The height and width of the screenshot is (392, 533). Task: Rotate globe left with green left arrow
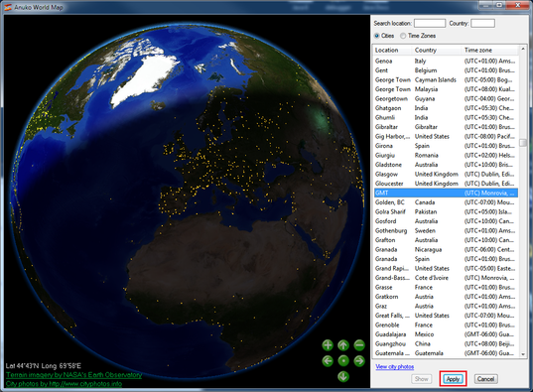(328, 360)
